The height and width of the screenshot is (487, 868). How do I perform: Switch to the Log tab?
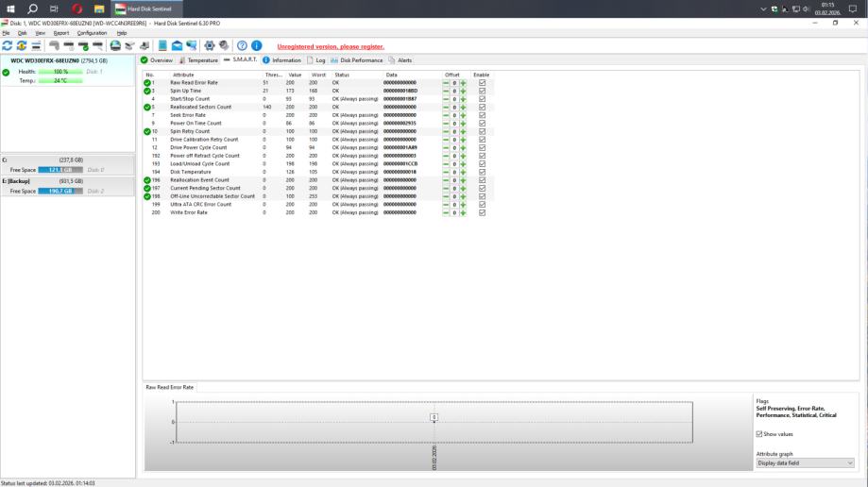(x=316, y=60)
